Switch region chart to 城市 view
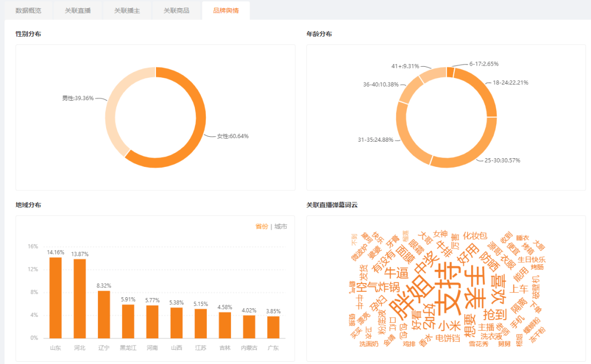 [280, 227]
